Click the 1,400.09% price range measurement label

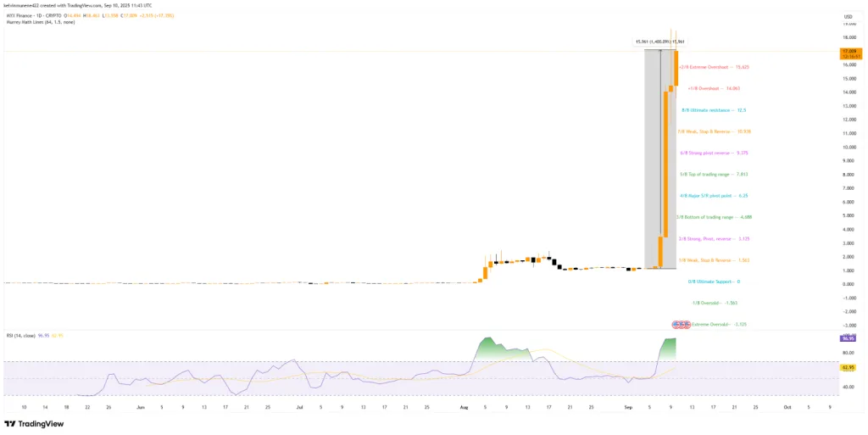click(659, 42)
